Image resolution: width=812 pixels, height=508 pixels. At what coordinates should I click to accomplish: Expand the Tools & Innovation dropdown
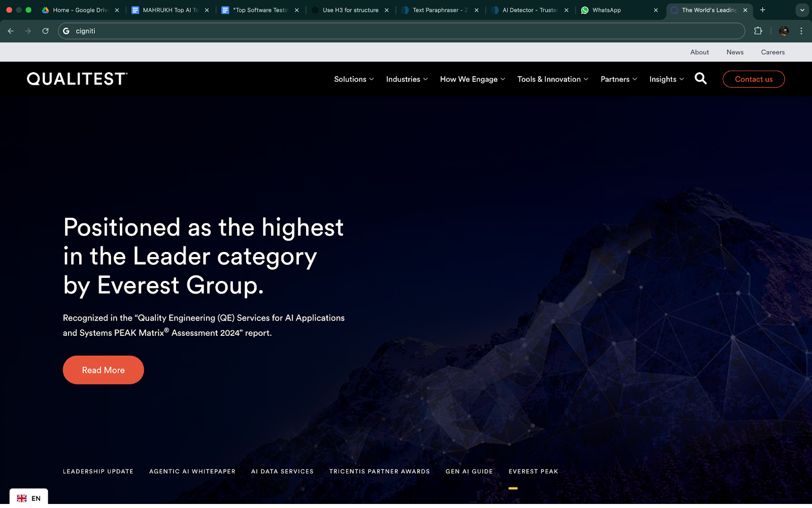click(x=552, y=79)
